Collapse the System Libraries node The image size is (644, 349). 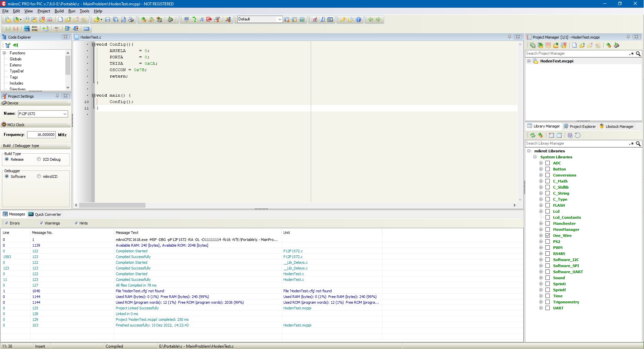(535, 157)
